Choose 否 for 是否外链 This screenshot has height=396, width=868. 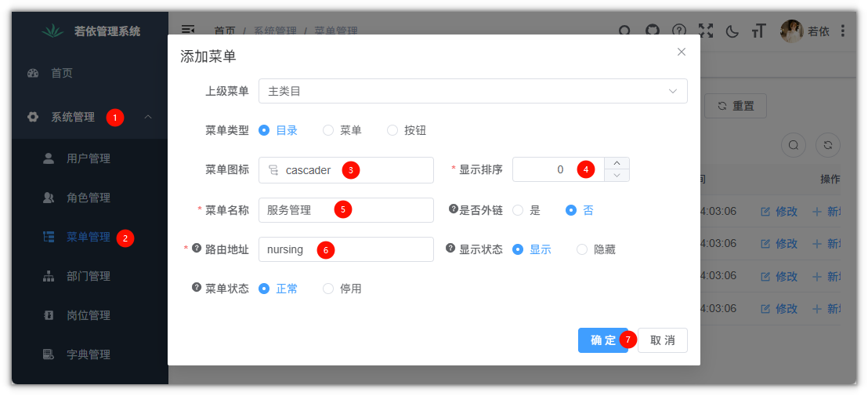click(579, 210)
